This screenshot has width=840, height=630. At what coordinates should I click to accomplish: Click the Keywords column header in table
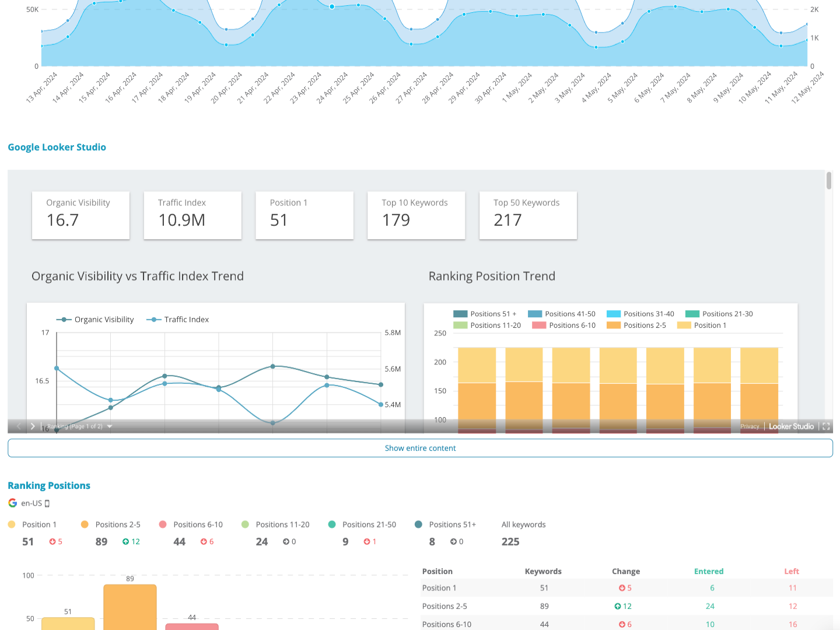(x=543, y=572)
